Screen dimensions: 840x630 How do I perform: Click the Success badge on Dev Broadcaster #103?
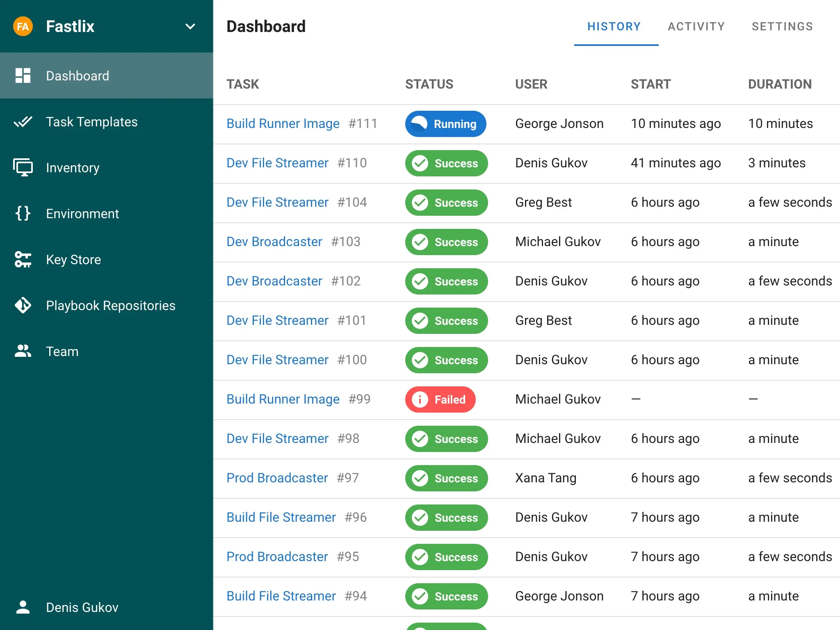click(x=446, y=242)
